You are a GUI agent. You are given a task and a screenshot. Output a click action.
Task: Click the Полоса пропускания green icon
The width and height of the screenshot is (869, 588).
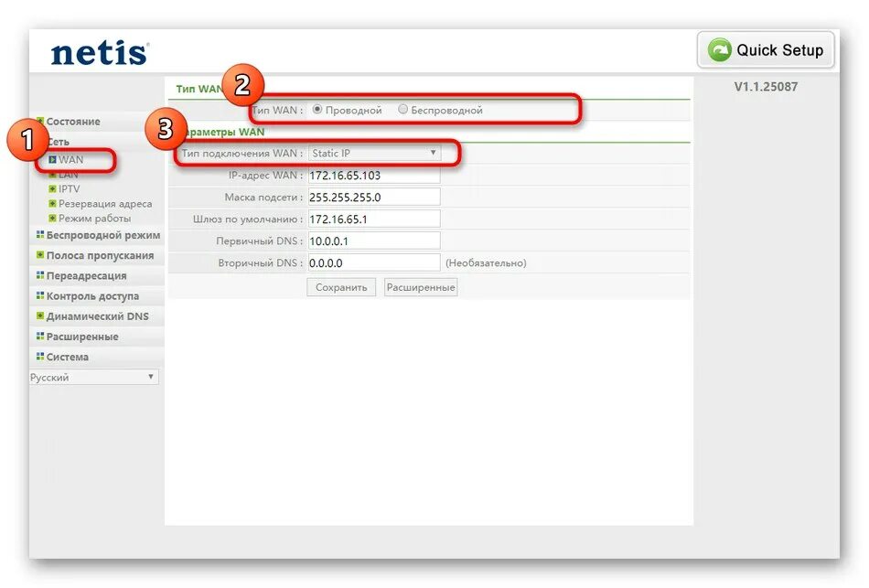40,255
